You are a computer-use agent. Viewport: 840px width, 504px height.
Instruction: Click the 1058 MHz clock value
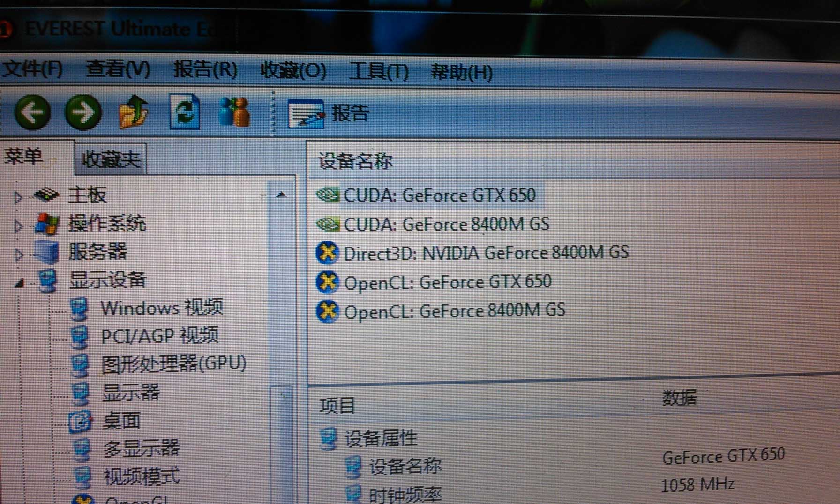tap(697, 484)
